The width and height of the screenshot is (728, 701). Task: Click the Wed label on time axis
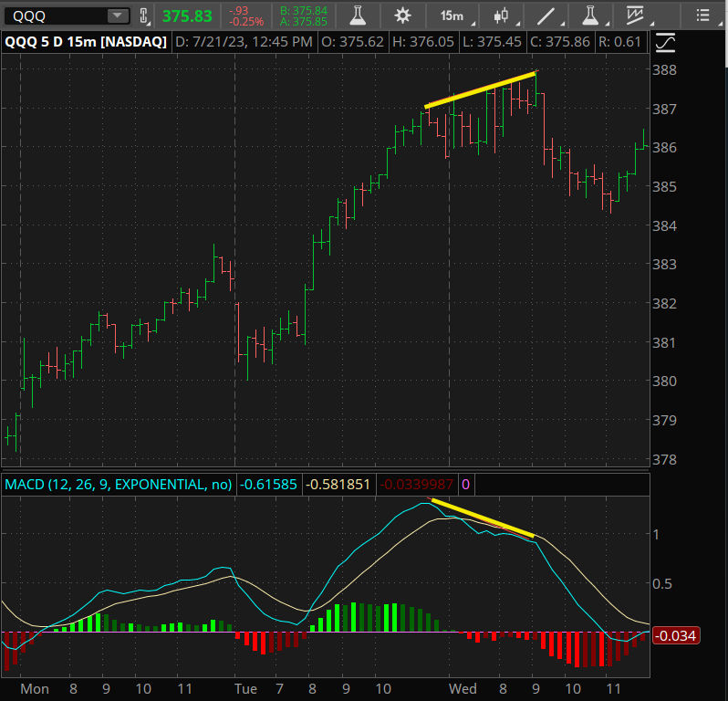tap(463, 689)
